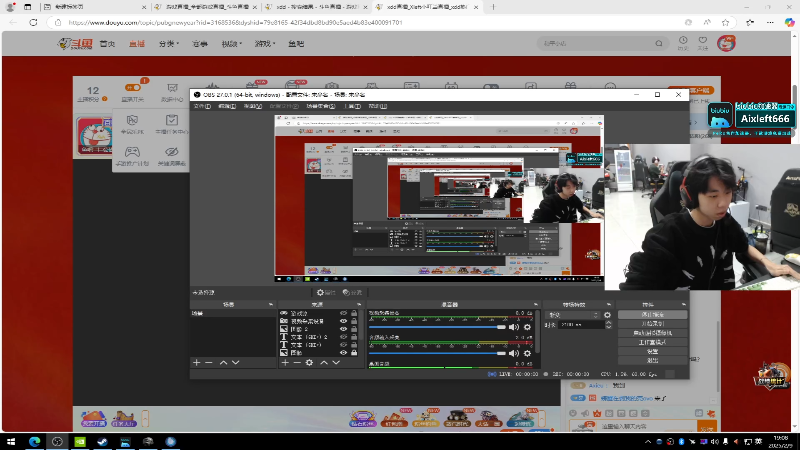Click Properties gear button above the docks
800x450 pixels.
(326, 292)
